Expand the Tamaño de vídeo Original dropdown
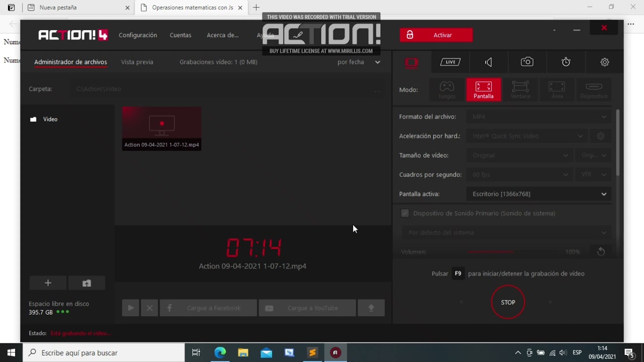Screen dimensions: 644x362 (520, 155)
